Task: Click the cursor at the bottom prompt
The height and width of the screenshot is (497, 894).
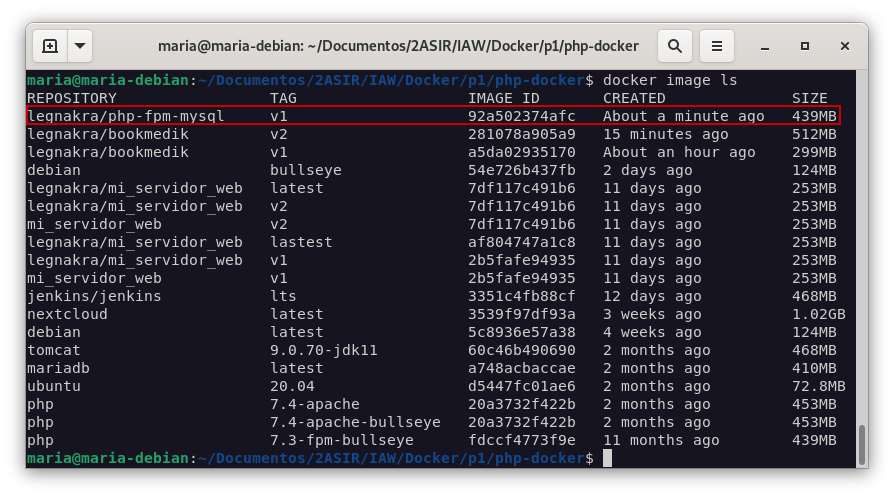Action: (x=607, y=458)
